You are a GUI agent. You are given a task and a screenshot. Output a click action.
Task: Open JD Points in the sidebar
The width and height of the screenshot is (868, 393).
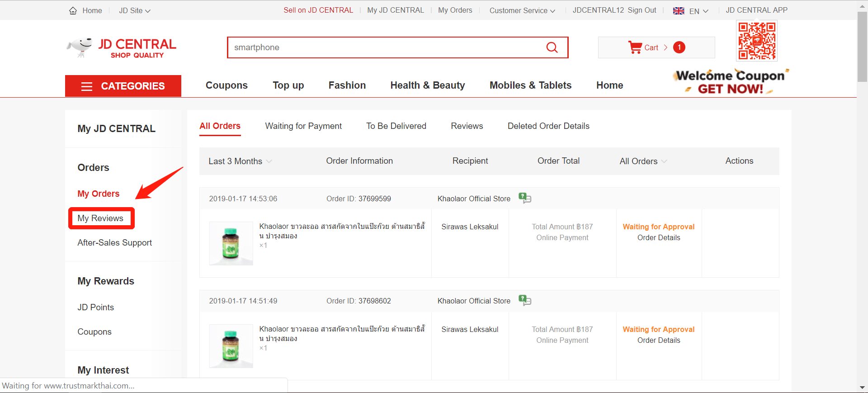[96, 308]
